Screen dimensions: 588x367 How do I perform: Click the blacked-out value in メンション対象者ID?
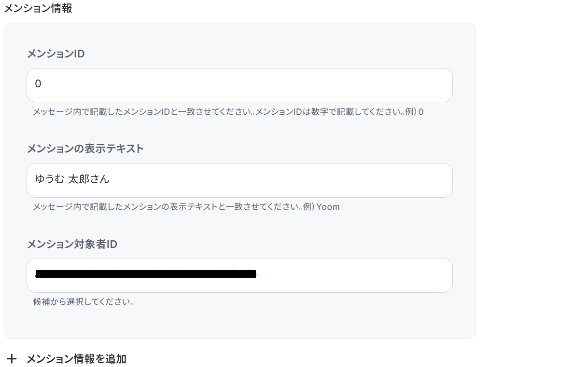[145, 275]
